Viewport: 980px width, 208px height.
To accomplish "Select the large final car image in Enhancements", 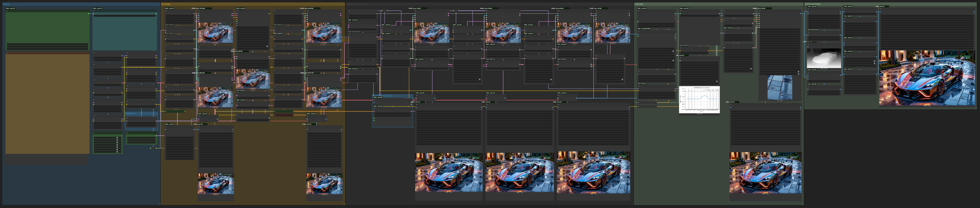I will click(927, 78).
